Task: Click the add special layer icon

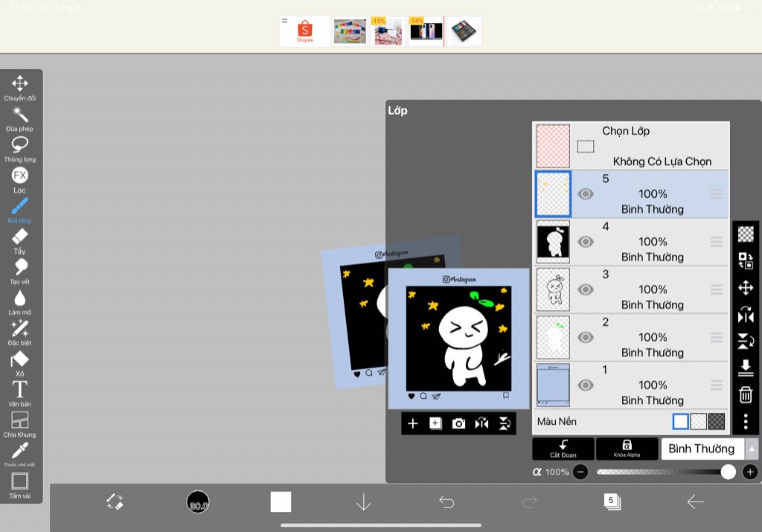Action: tap(436, 423)
